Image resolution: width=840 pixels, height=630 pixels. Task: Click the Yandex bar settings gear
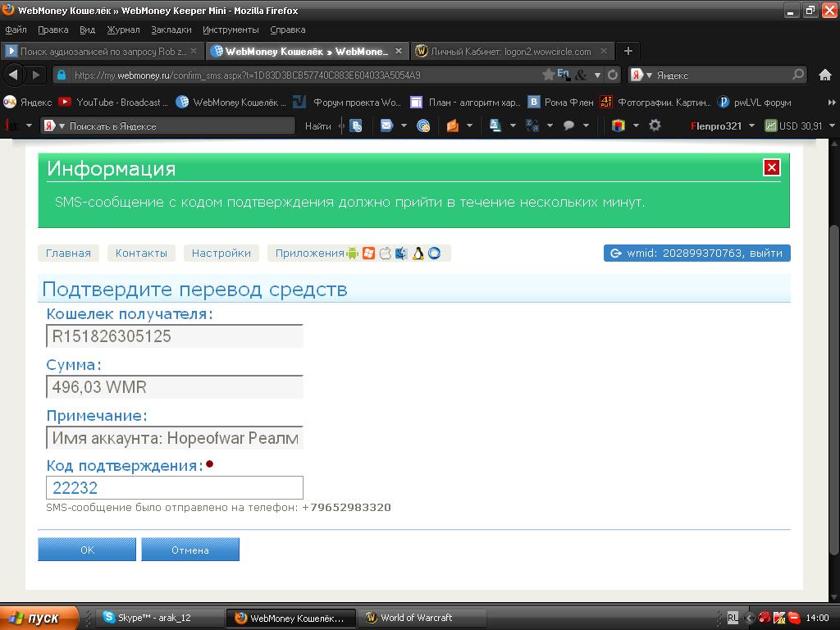click(x=655, y=126)
